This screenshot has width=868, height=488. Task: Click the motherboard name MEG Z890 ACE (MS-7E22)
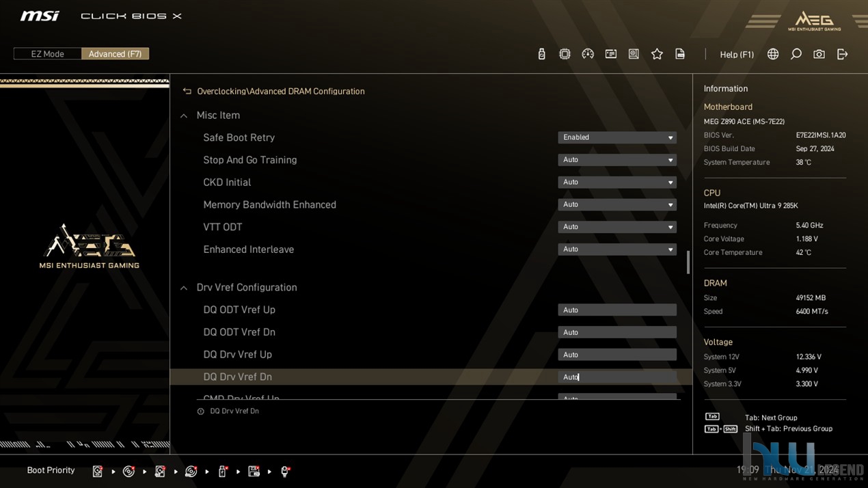[x=744, y=122]
